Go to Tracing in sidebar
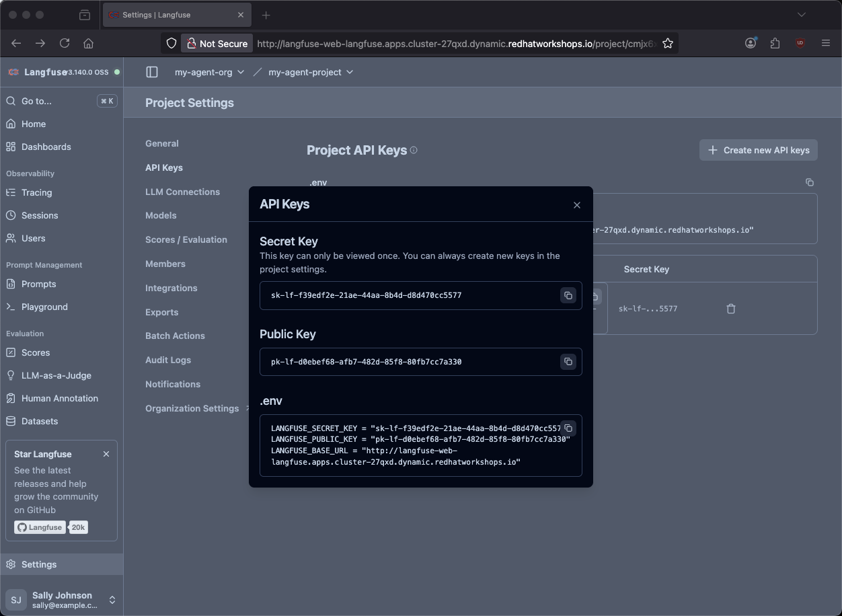The image size is (842, 616). 36,192
